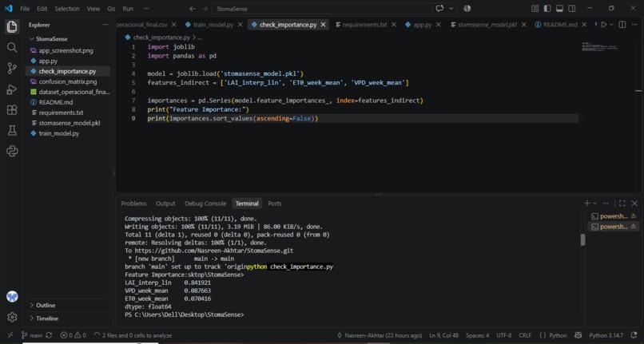Open Explorer Views and More Actions ellipsis

[x=105, y=25]
